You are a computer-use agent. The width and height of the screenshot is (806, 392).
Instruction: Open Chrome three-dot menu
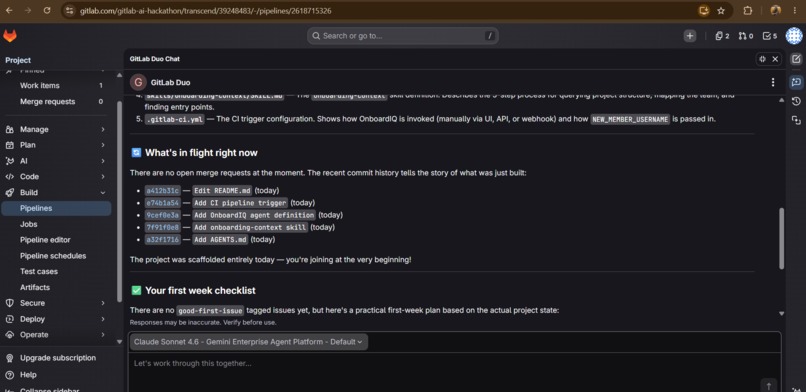pyautogui.click(x=794, y=10)
